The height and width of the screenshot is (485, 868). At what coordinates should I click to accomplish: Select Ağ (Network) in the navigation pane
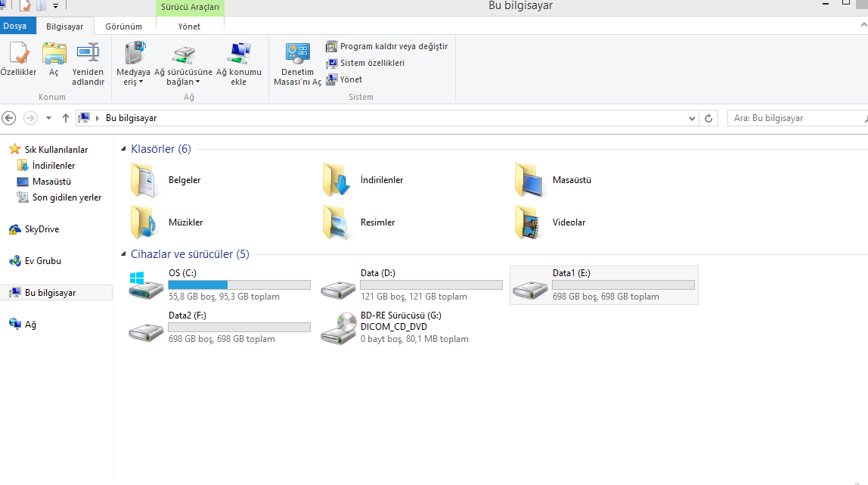(30, 325)
